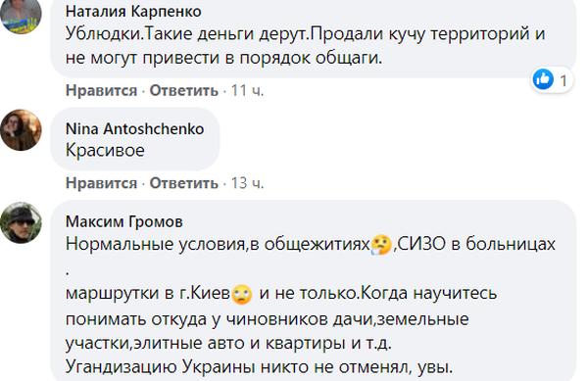Click the Угандизацию Украины comment line
The image size is (588, 381).
tap(259, 367)
